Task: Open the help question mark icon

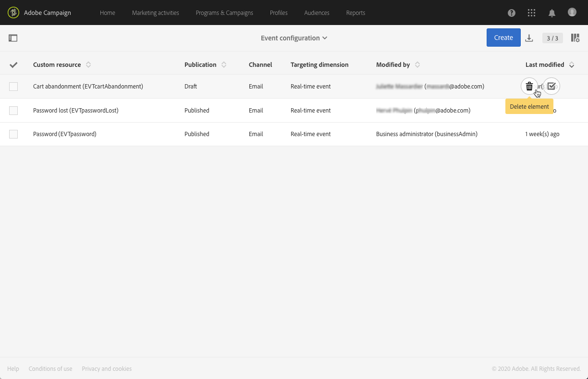Action: (x=512, y=13)
